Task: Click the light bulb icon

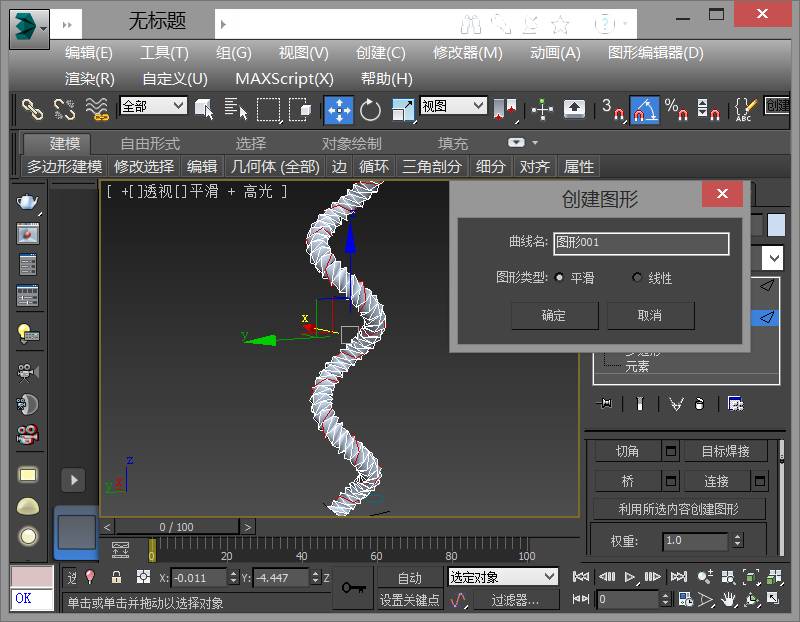Action: (28, 334)
